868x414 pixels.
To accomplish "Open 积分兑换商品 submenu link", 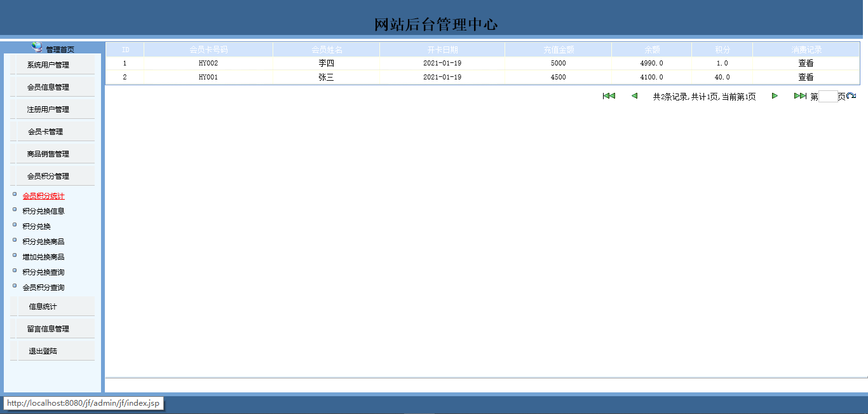I will tap(43, 242).
